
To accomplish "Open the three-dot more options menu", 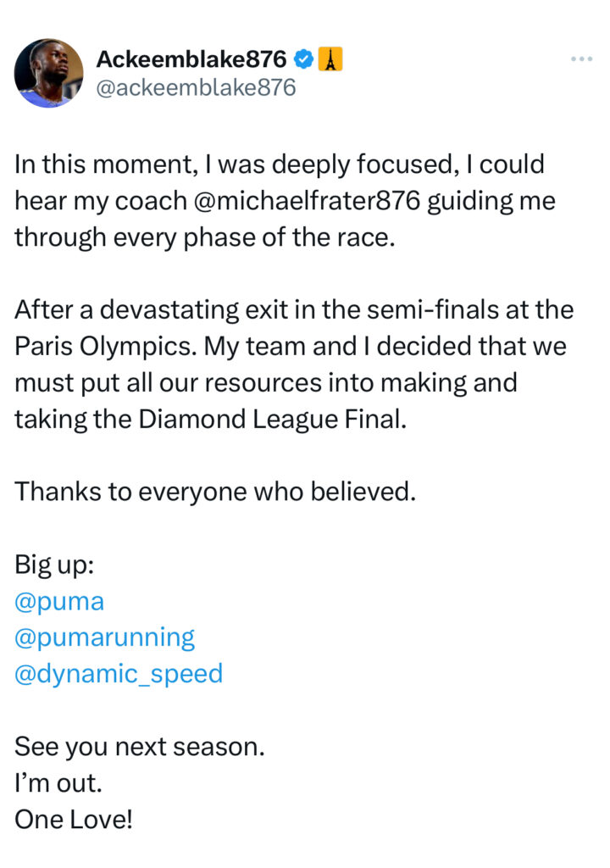I will point(582,58).
